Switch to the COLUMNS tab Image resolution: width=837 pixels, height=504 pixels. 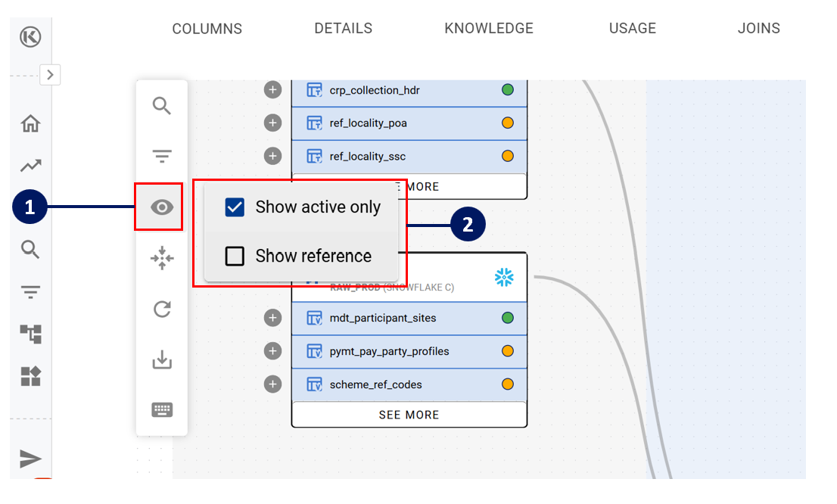pos(207,29)
